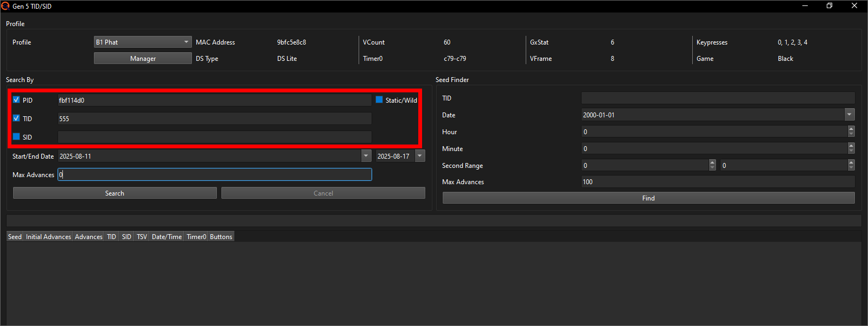This screenshot has height=326, width=868.
Task: Focus the Seed Finder Max Advances field
Action: pyautogui.click(x=718, y=181)
